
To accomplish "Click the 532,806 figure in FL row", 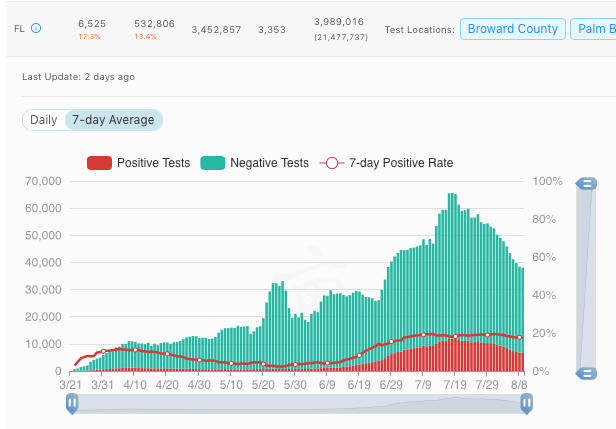I will (154, 21).
